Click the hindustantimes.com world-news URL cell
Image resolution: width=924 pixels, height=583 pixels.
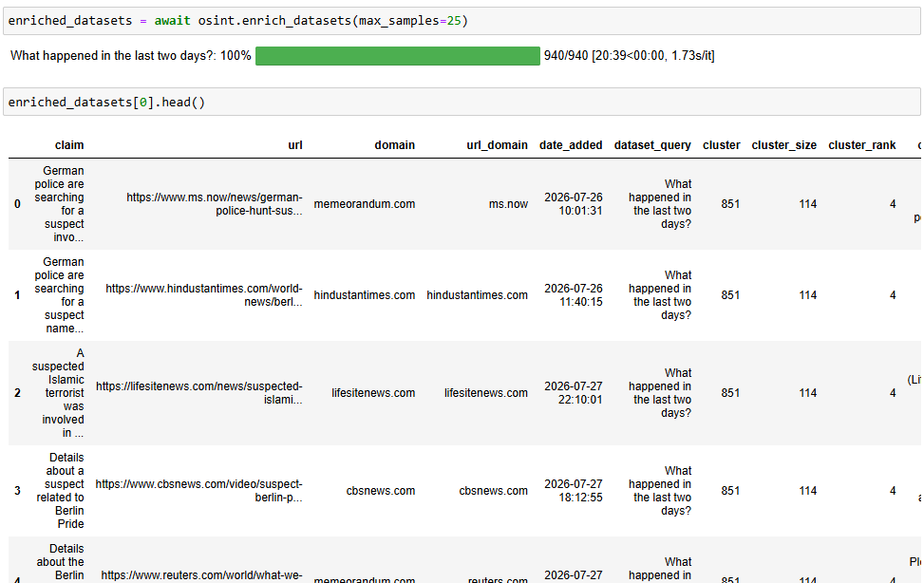204,294
